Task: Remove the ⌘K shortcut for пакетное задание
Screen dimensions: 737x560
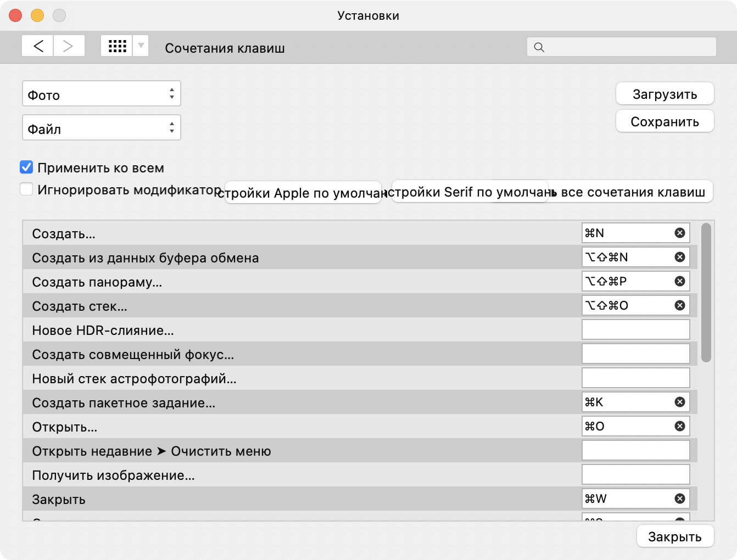Action: point(680,402)
